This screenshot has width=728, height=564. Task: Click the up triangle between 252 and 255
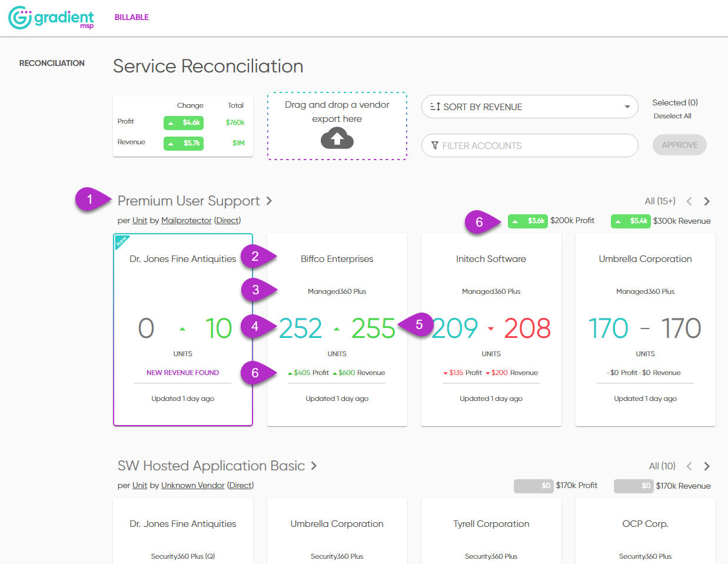tap(337, 329)
